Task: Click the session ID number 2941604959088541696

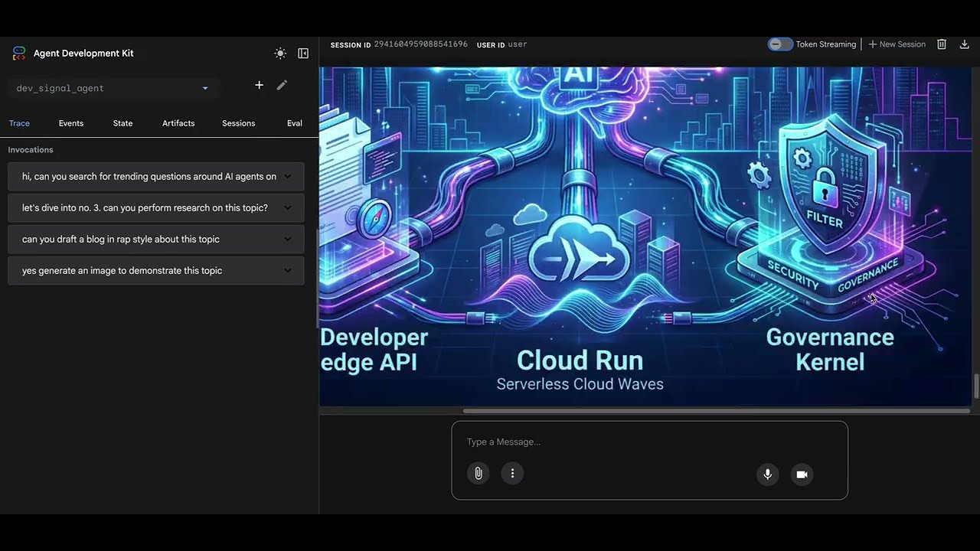Action: [420, 44]
